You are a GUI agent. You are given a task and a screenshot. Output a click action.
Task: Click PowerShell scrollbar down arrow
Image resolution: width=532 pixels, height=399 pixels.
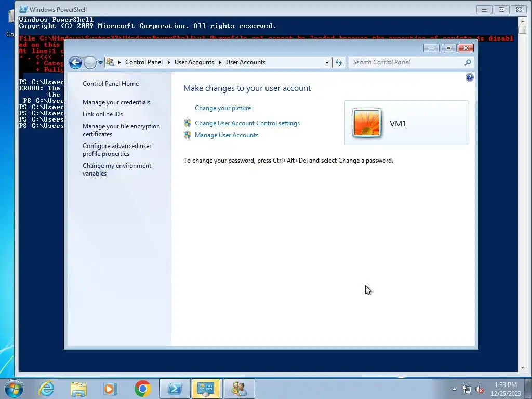523,368
